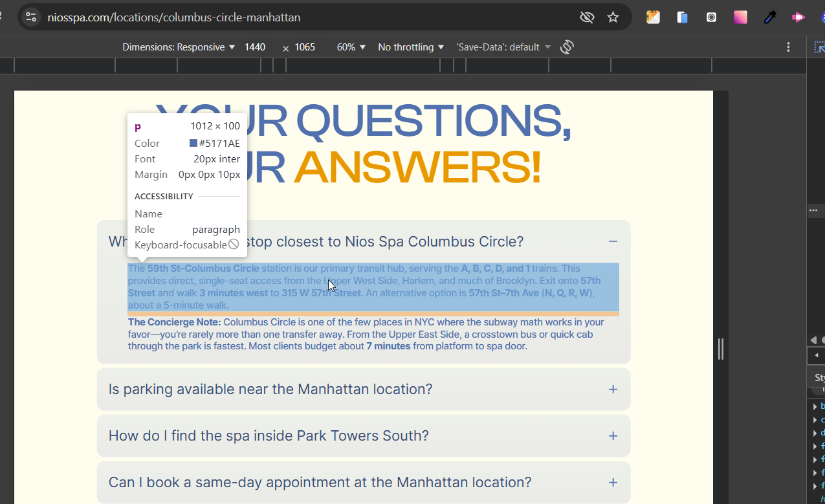Click the address bar URL niosspa.com
This screenshot has width=825, height=504.
point(173,17)
